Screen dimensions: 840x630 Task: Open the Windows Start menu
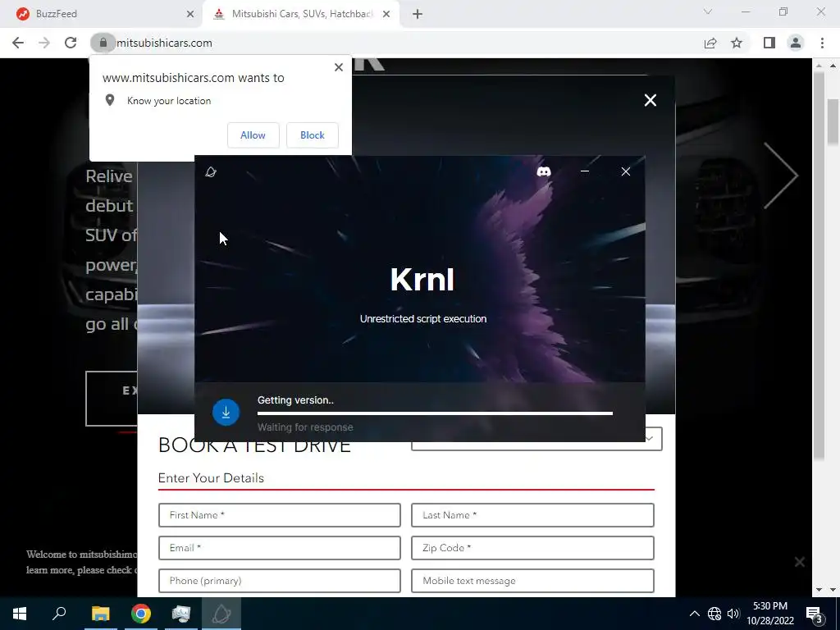point(20,614)
